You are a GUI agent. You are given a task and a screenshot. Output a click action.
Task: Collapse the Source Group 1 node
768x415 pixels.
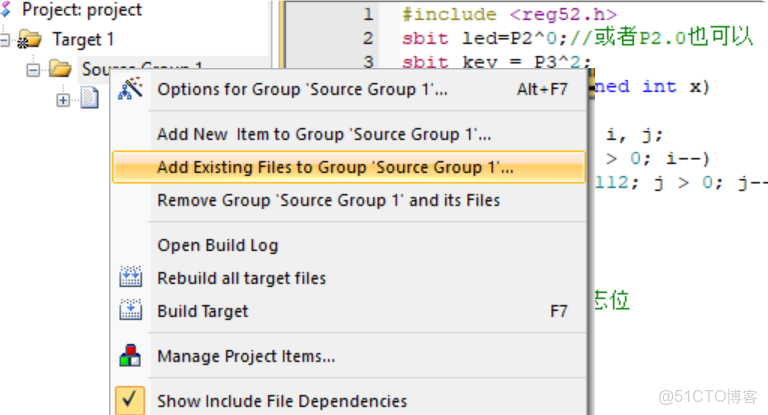click(x=33, y=69)
